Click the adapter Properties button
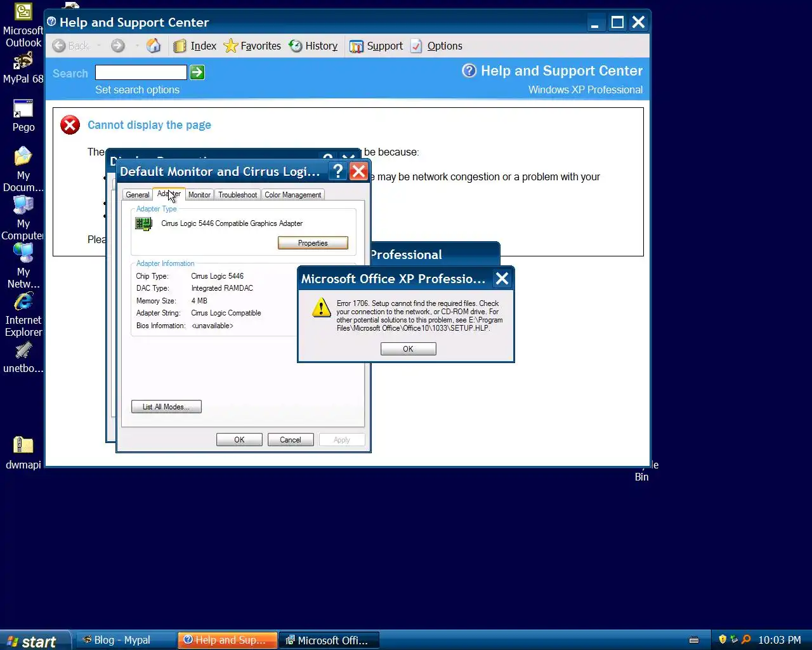The image size is (812, 650). coord(313,243)
